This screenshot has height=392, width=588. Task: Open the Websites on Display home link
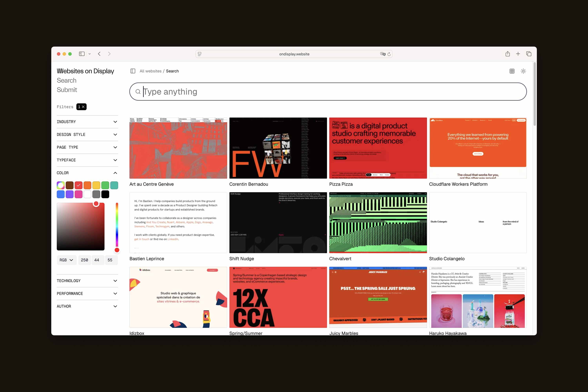[85, 71]
